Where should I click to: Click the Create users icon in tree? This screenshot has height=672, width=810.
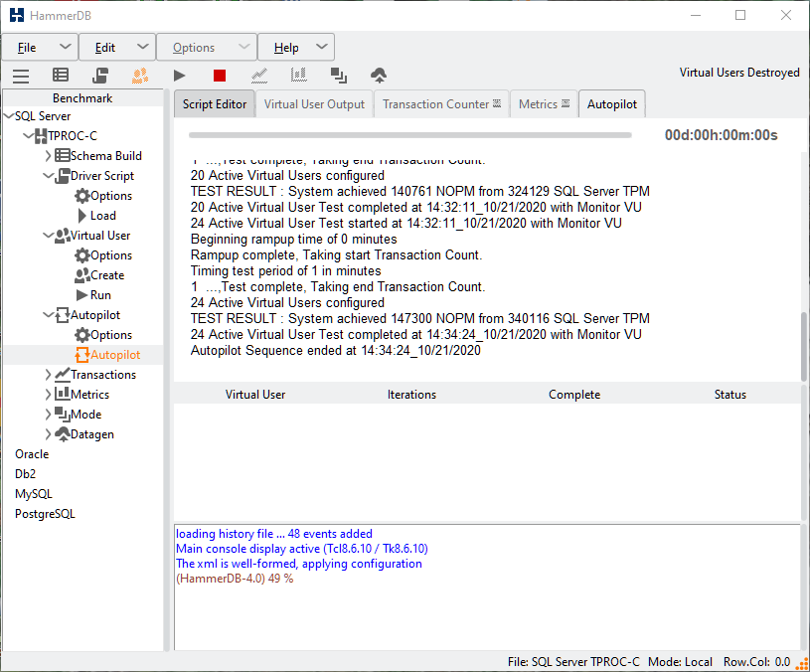click(x=82, y=275)
